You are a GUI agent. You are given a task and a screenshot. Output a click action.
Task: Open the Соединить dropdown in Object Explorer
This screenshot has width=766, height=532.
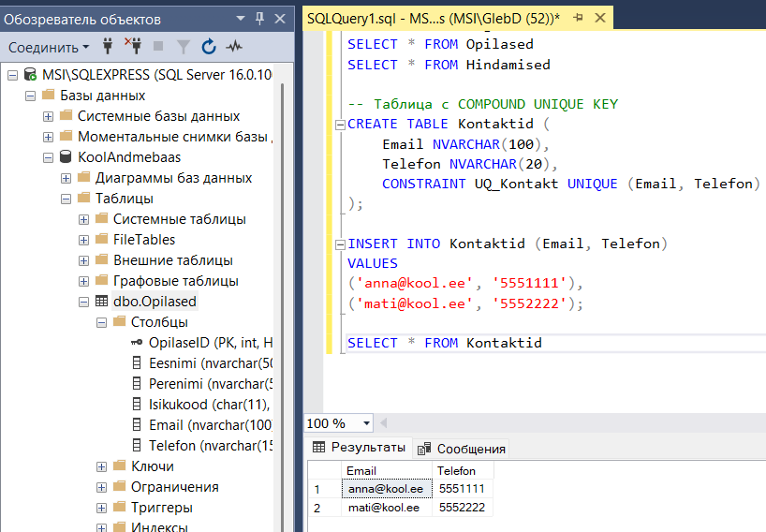coord(49,48)
